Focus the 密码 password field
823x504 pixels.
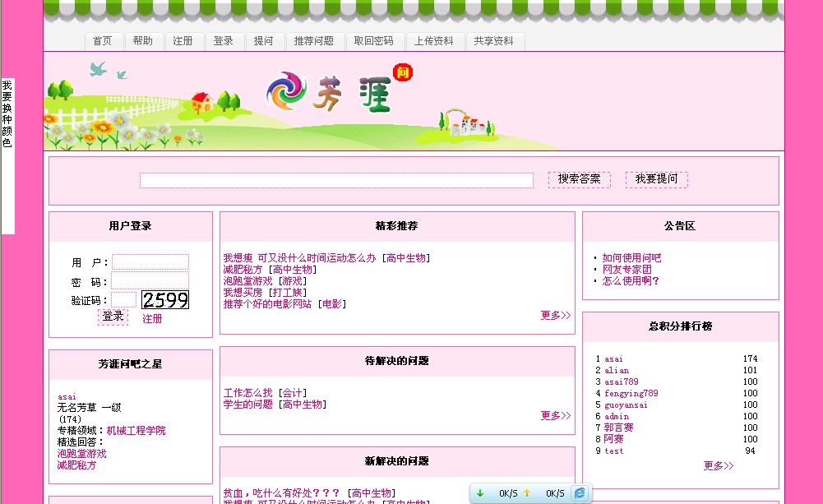coord(150,280)
